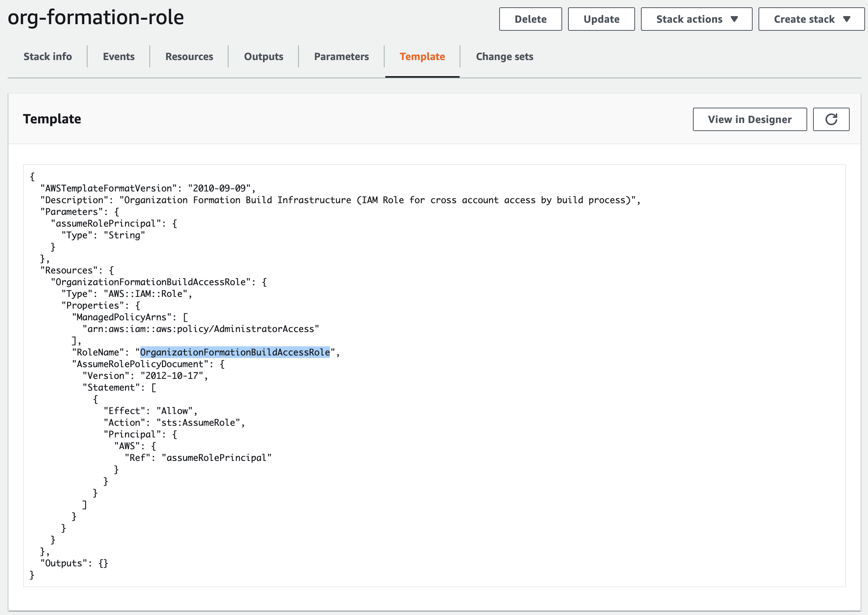Click the Update stack button
This screenshot has width=868, height=615.
coord(601,19)
